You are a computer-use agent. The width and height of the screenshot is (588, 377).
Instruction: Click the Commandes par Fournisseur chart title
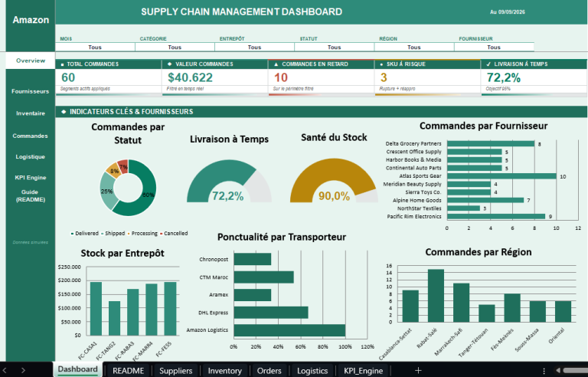pos(483,126)
